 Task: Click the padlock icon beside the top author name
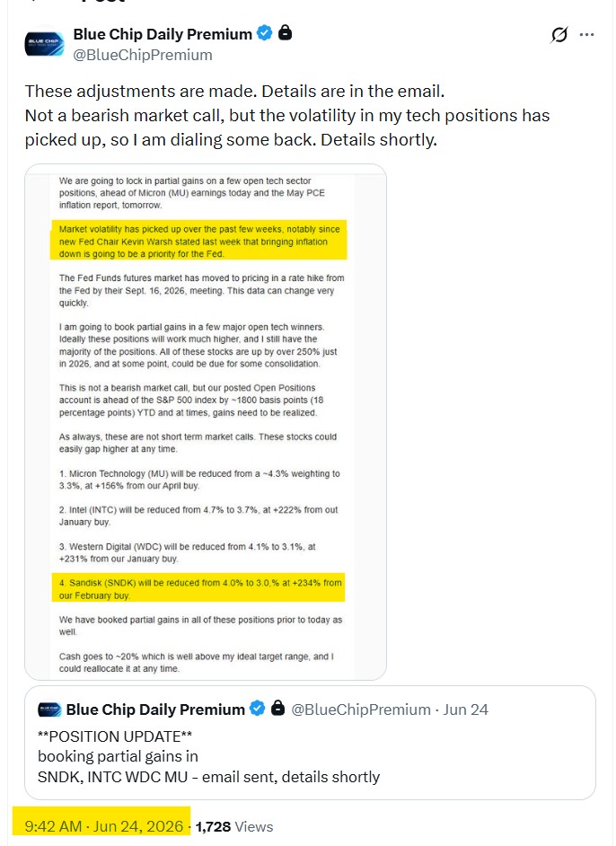click(285, 32)
